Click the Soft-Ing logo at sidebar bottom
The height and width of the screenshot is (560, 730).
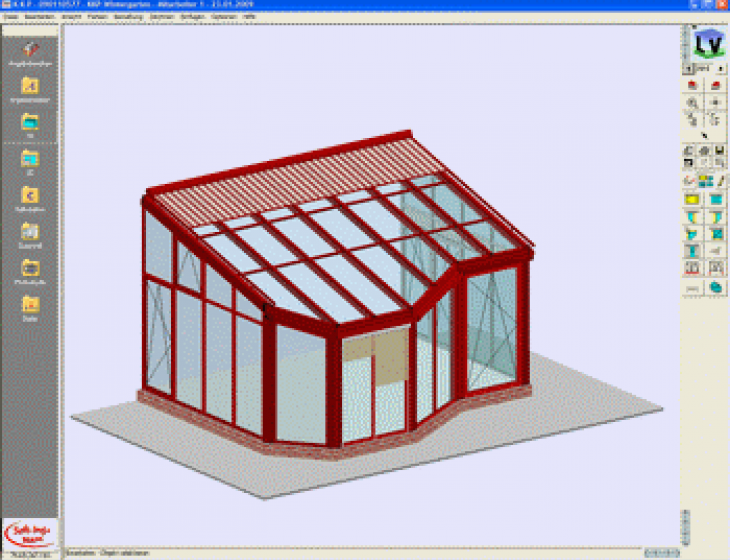click(30, 534)
